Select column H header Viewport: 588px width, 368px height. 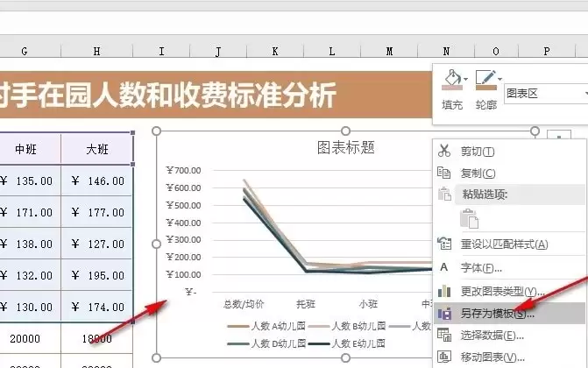(x=96, y=52)
